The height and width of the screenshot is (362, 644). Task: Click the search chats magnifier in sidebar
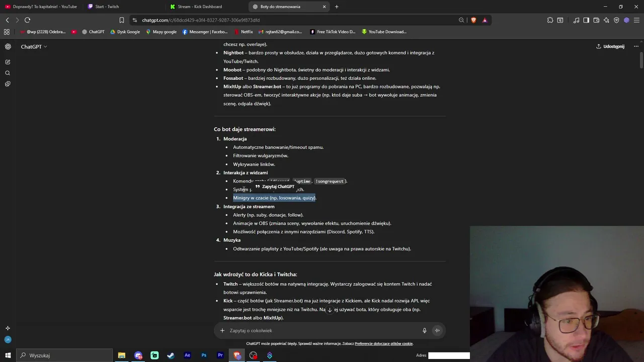(8, 73)
